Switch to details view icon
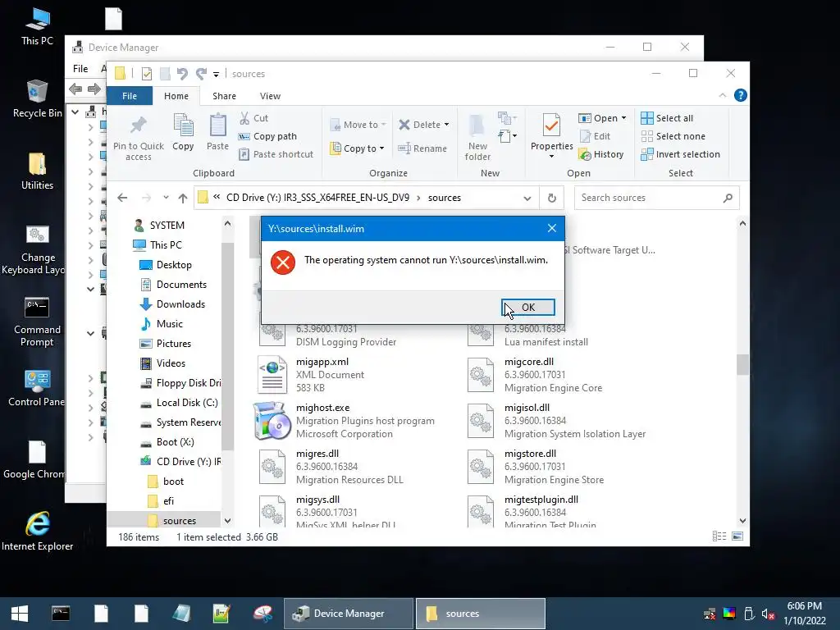 coord(719,536)
